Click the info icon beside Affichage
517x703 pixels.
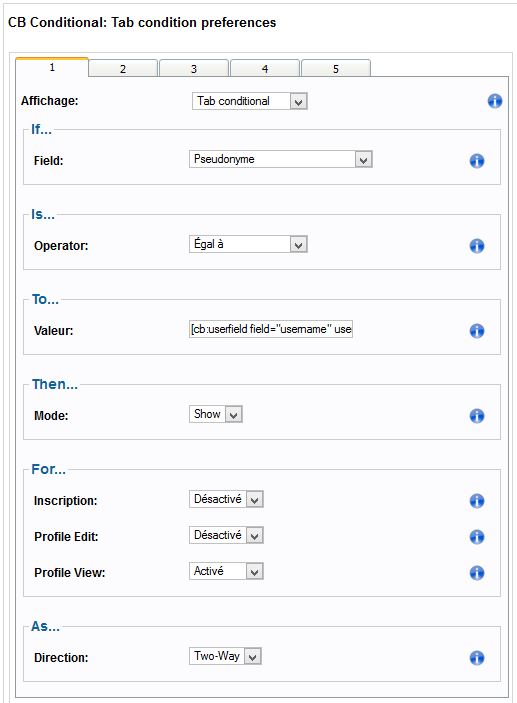(x=495, y=101)
